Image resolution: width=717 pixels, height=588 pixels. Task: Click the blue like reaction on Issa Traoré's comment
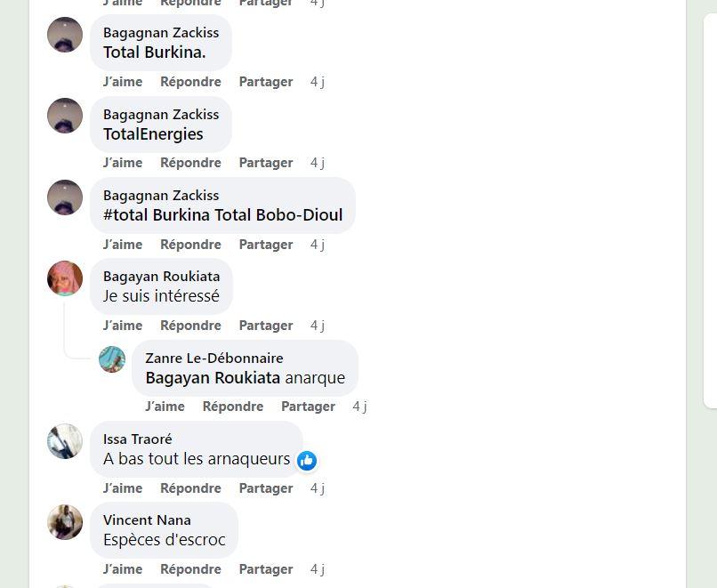tap(307, 461)
